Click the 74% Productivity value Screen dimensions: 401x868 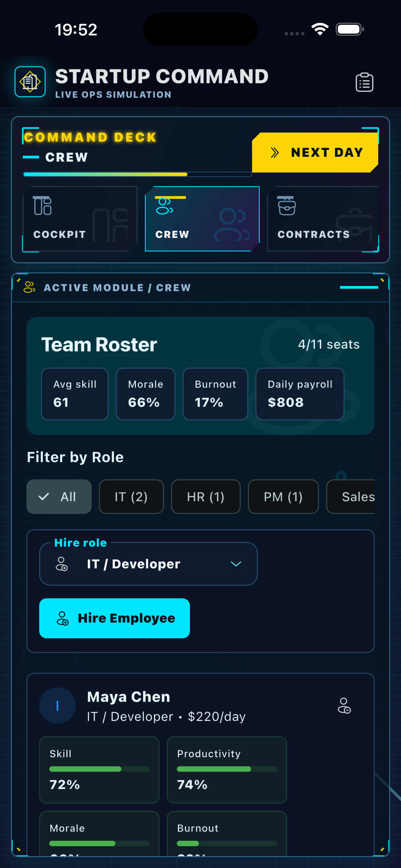[x=192, y=785]
